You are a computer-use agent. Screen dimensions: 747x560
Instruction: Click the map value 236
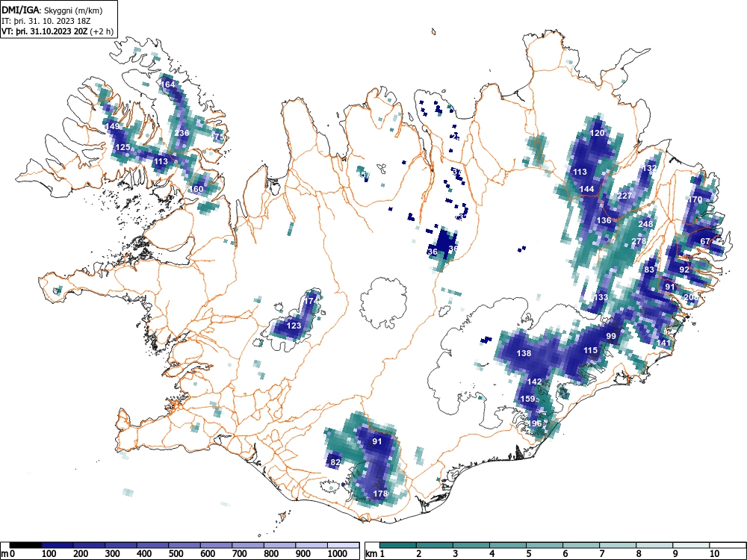tap(182, 133)
